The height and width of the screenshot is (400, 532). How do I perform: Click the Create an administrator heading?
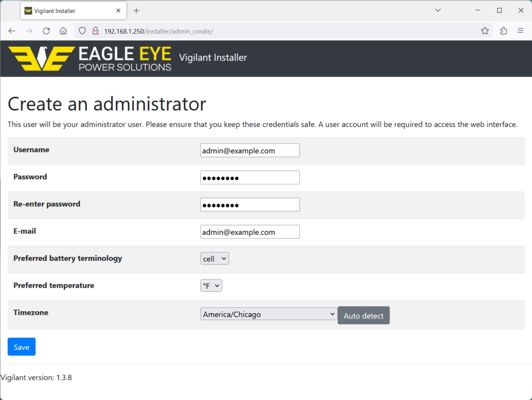107,103
